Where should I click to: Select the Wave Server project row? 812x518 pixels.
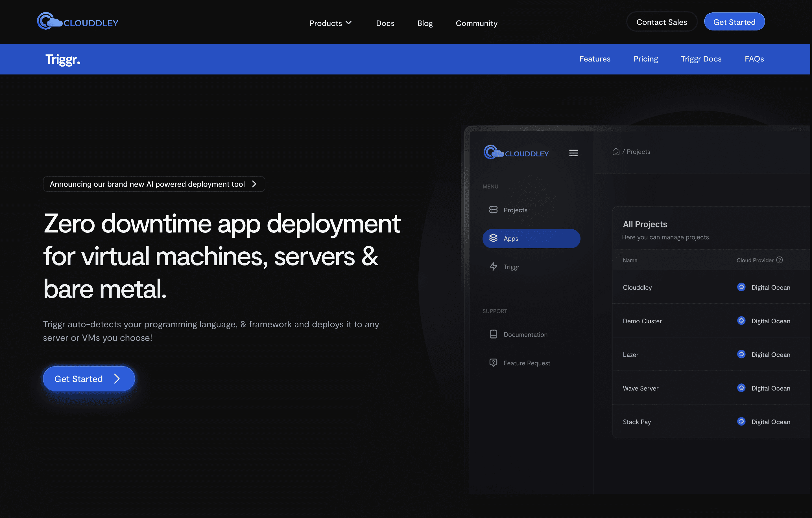pos(640,388)
